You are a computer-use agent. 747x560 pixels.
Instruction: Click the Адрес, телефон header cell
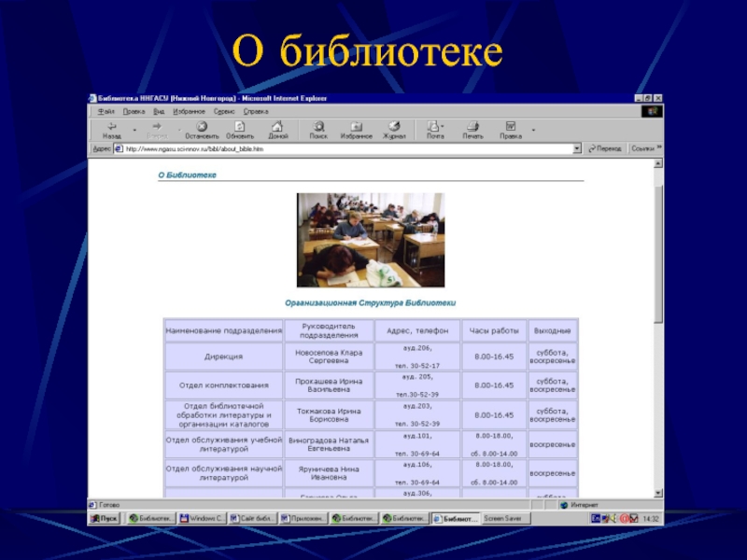point(417,330)
